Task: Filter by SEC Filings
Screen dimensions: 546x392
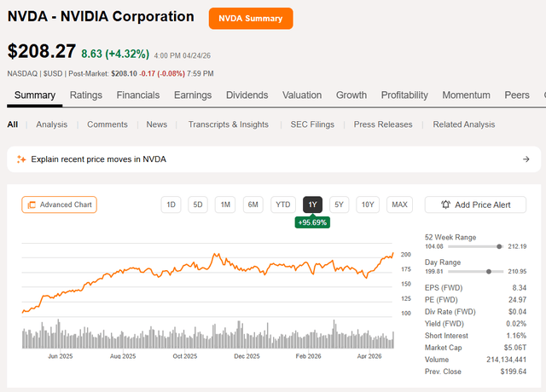Action: (x=311, y=124)
